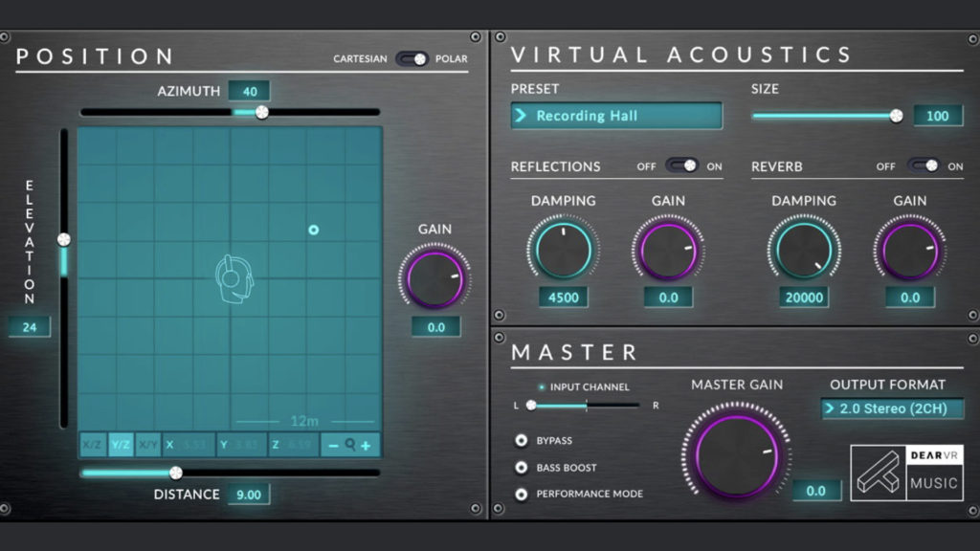Toggle the Cartesian/Polar switch
This screenshot has width=980, height=551.
[x=412, y=58]
